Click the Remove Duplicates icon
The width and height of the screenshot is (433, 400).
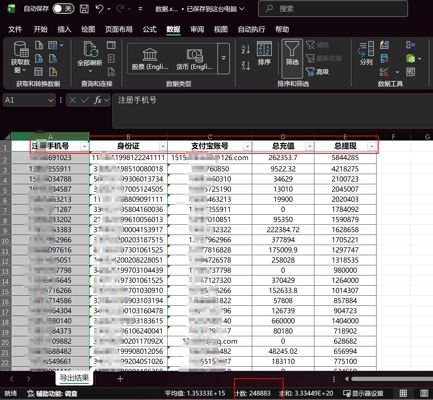pos(384,59)
